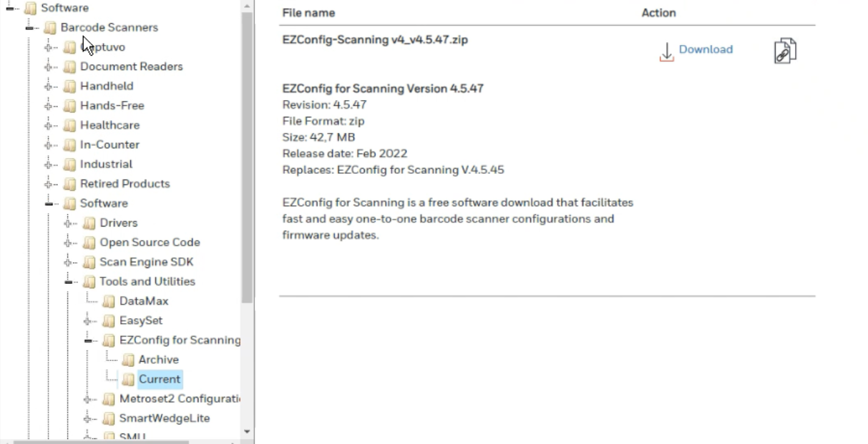Collapse the EZConfig for Scanning node
Image resolution: width=868 pixels, height=444 pixels.
[x=89, y=340]
